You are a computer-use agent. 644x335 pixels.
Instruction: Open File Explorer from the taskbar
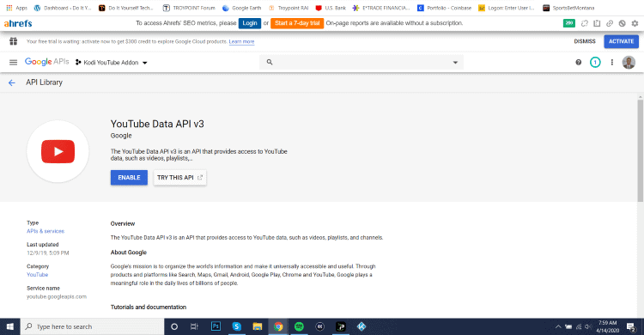(258, 326)
